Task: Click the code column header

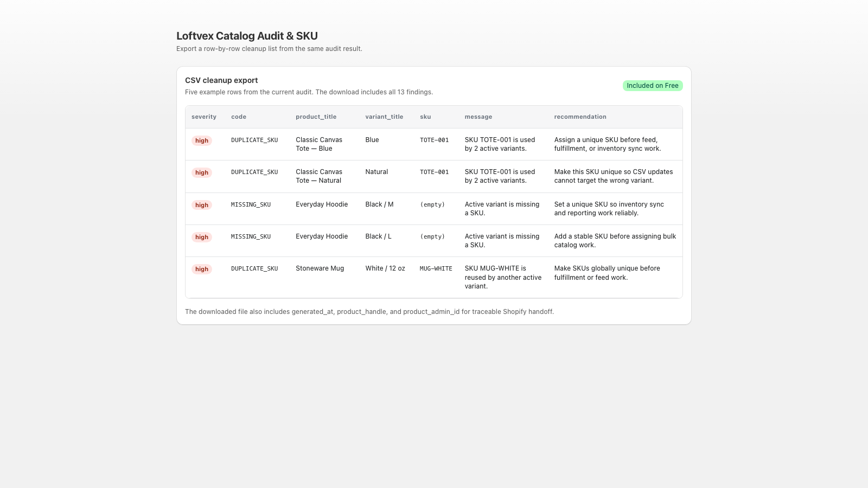Action: [239, 117]
